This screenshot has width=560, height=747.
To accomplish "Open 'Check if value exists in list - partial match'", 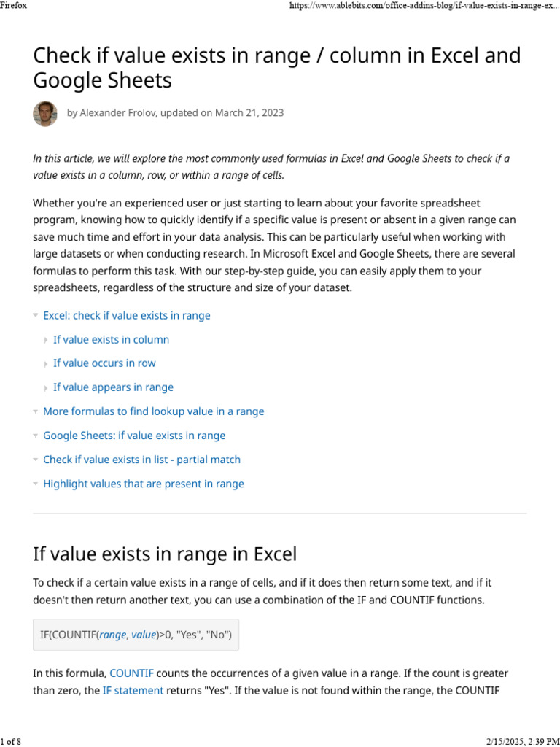I will [141, 460].
